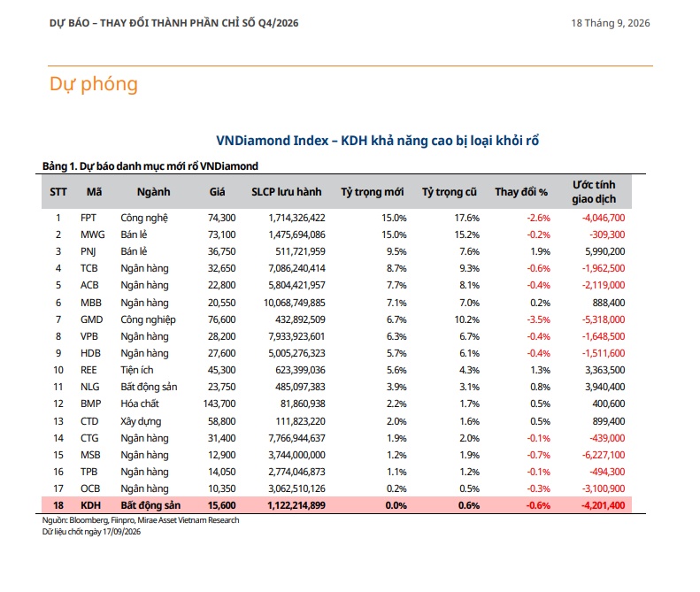Select ticker 'MWG' in the table
The height and width of the screenshot is (592, 700).
92,234
